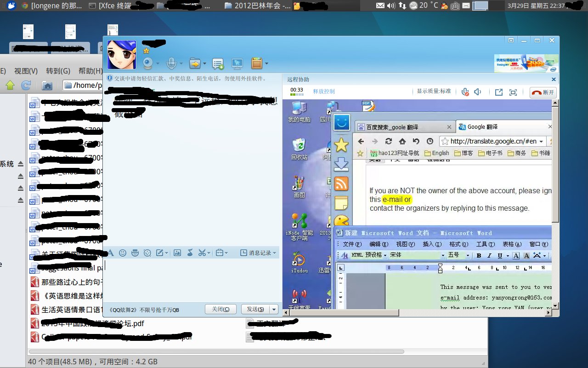Screen dimensions: 588x368
Task: Open the QQ applications box icon
Action: click(x=256, y=63)
